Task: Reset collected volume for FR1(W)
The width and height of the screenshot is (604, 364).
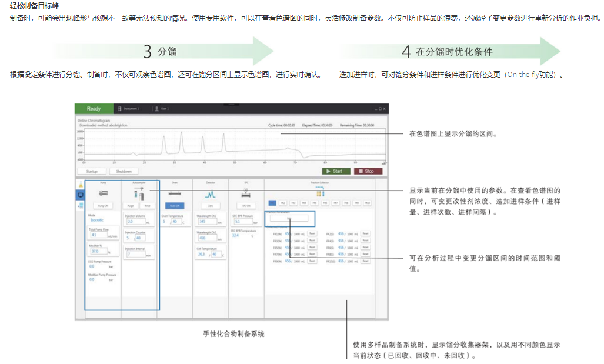Action: click(x=312, y=234)
